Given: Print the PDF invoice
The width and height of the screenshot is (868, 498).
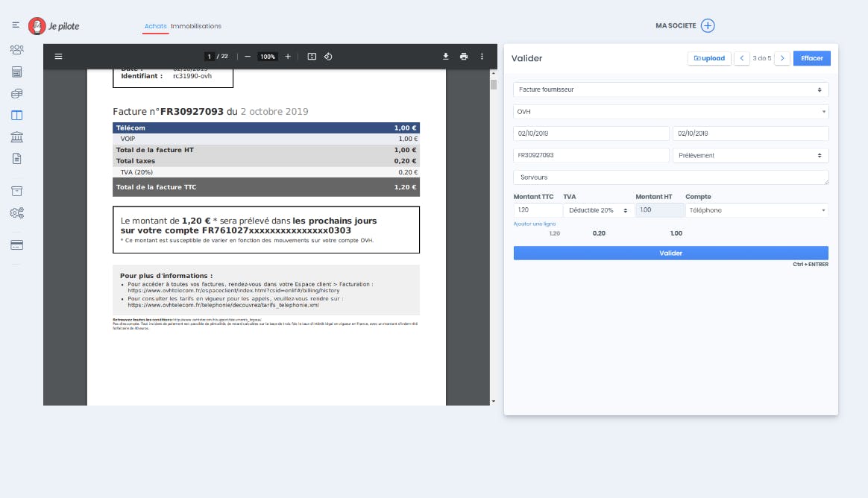Looking at the screenshot, I should 464,57.
